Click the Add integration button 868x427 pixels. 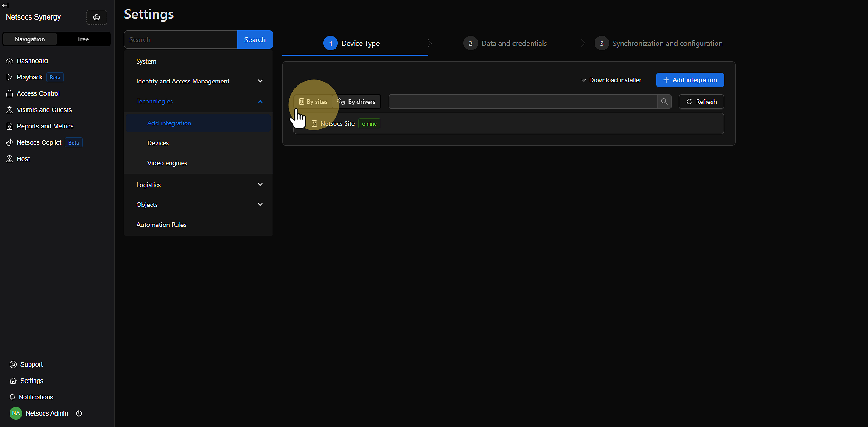point(690,80)
